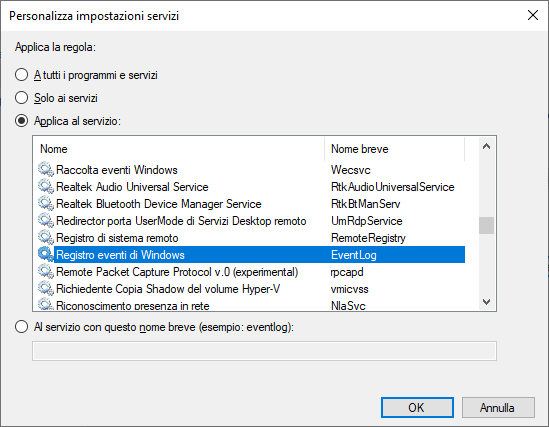Click the 'RtkAudioUniversalService' short name
The height and width of the screenshot is (427, 549).
pos(392,187)
